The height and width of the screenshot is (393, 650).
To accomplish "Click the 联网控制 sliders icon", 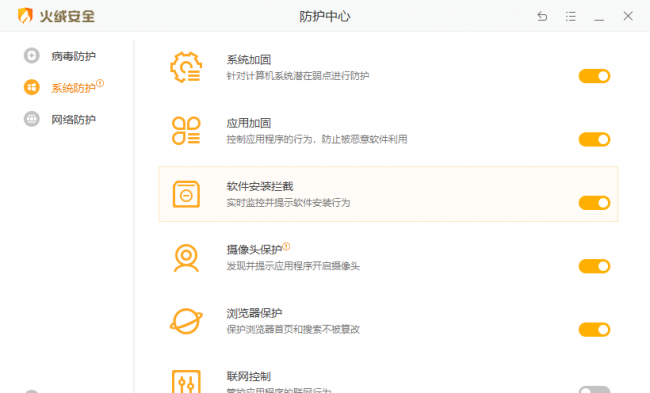I will coord(186,381).
